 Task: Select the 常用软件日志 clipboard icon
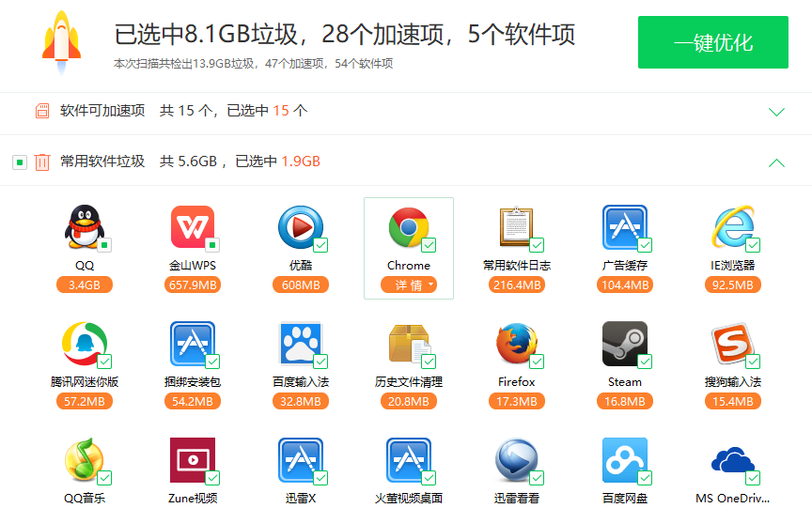[516, 226]
